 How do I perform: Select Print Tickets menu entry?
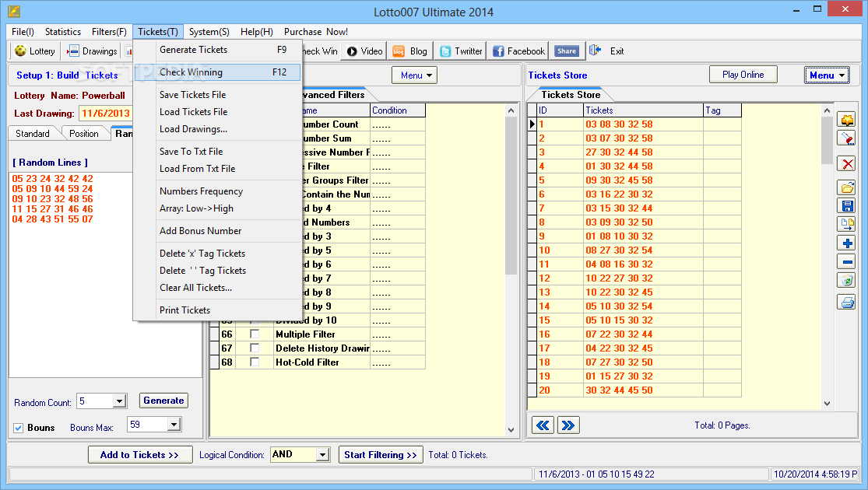pos(218,310)
